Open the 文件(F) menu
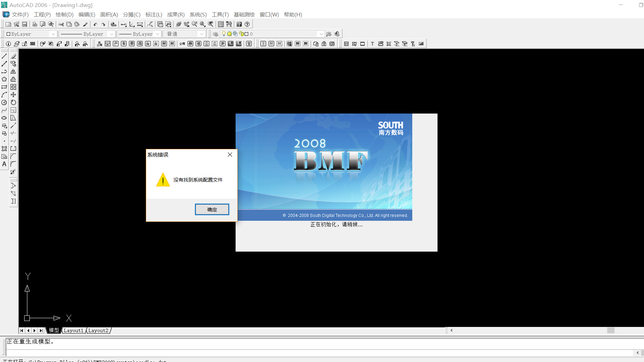The height and width of the screenshot is (362, 644). (x=20, y=14)
